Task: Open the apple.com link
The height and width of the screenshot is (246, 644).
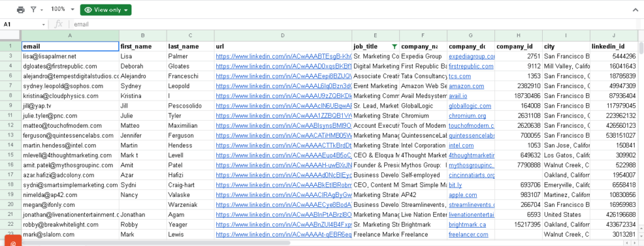Action: (462, 195)
